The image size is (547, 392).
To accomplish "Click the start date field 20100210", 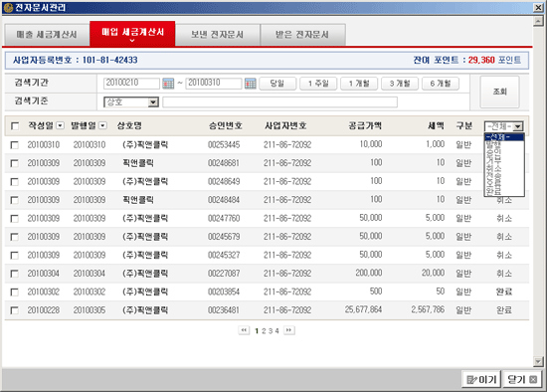I will tap(131, 84).
